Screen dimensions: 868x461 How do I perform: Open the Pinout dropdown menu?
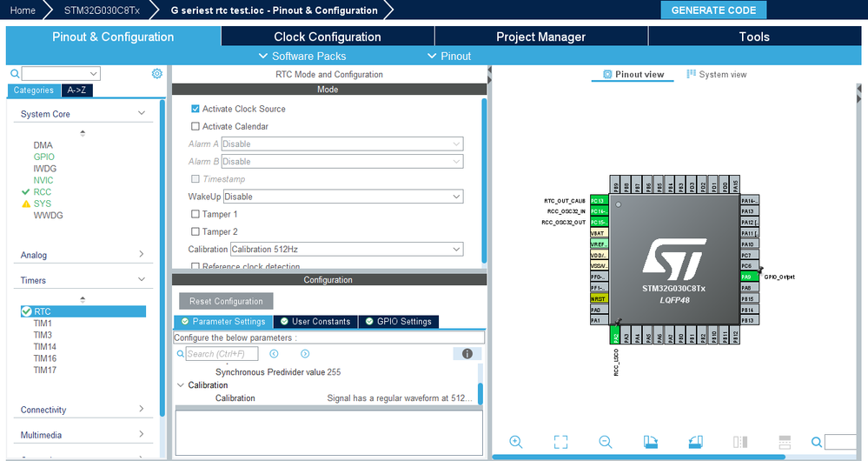pos(449,56)
